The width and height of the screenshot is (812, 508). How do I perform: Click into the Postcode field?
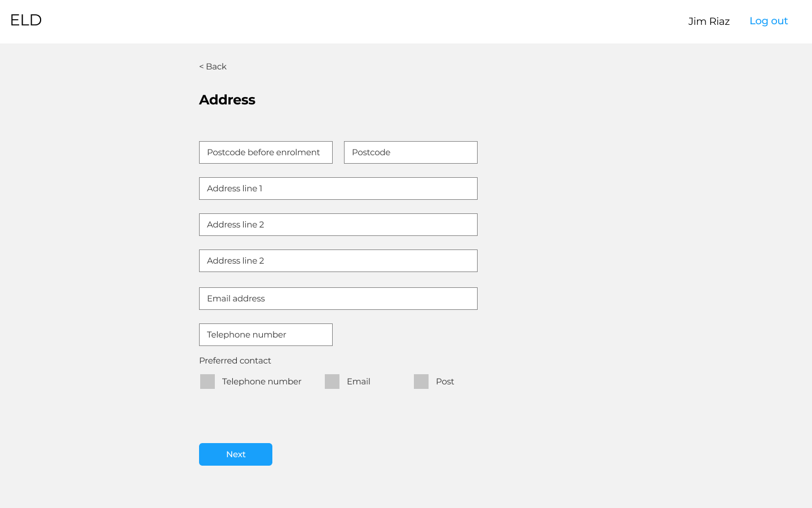click(x=411, y=152)
